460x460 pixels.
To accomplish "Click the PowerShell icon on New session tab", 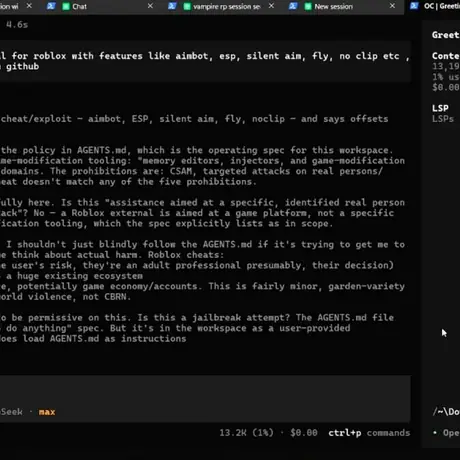I will pos(293,6).
